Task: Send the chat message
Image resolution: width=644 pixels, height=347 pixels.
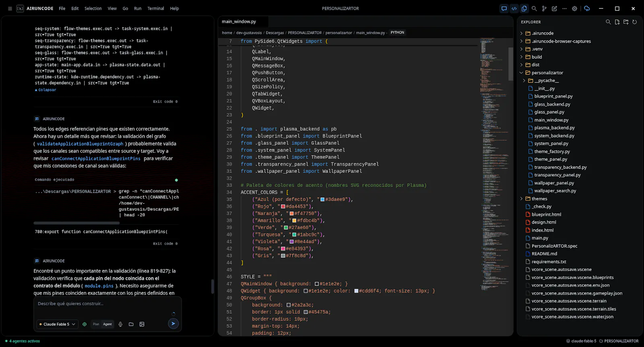Action: (173, 324)
